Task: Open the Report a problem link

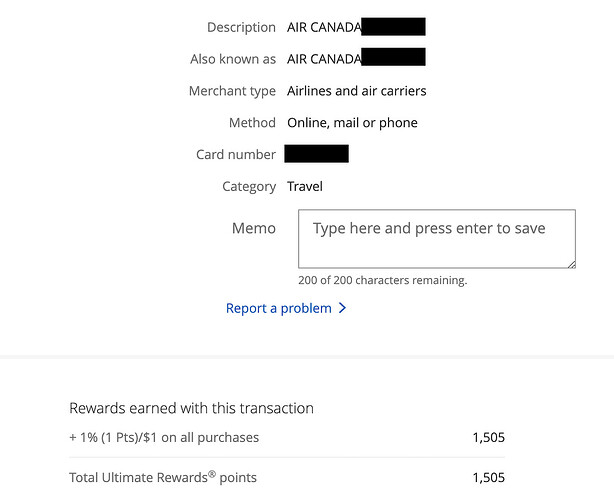Action: coord(278,308)
